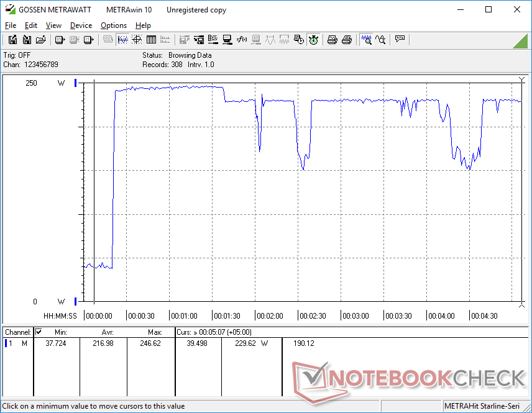Click the bar graph view icon
Viewport: 532px width, 413px height.
click(x=165, y=40)
